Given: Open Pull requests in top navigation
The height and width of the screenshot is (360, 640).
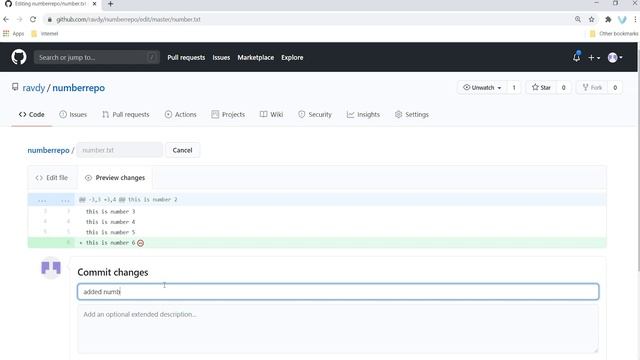Looking at the screenshot, I should (186, 58).
